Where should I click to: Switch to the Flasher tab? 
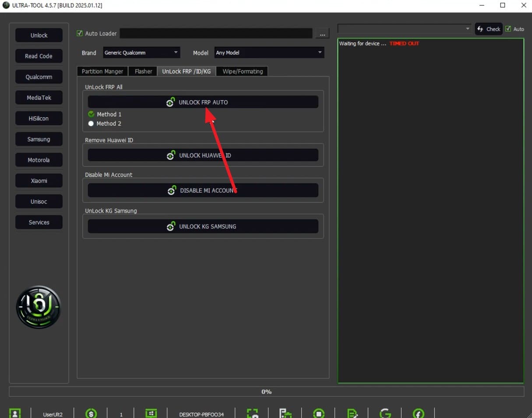pyautogui.click(x=143, y=71)
